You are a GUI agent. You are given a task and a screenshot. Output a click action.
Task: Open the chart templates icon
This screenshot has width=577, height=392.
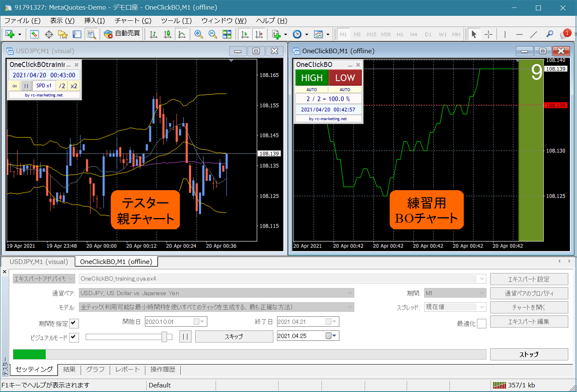coord(318,34)
